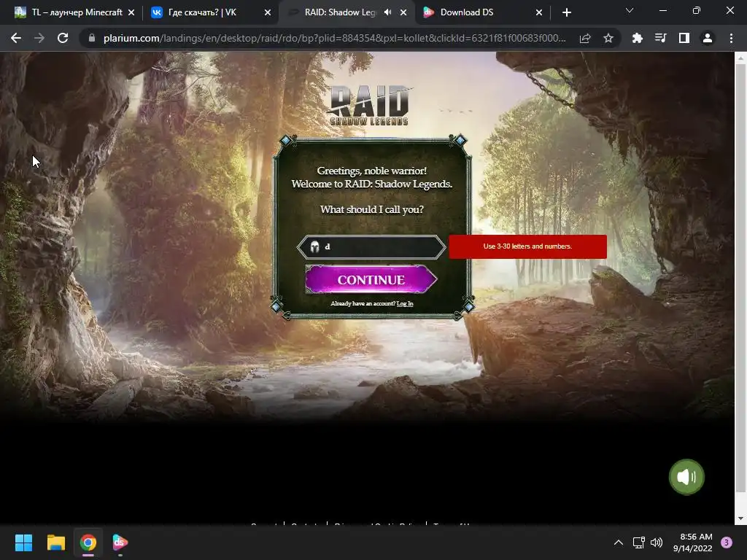The image size is (747, 560).
Task: Mute the RAID tab via speaker icon
Action: click(388, 12)
